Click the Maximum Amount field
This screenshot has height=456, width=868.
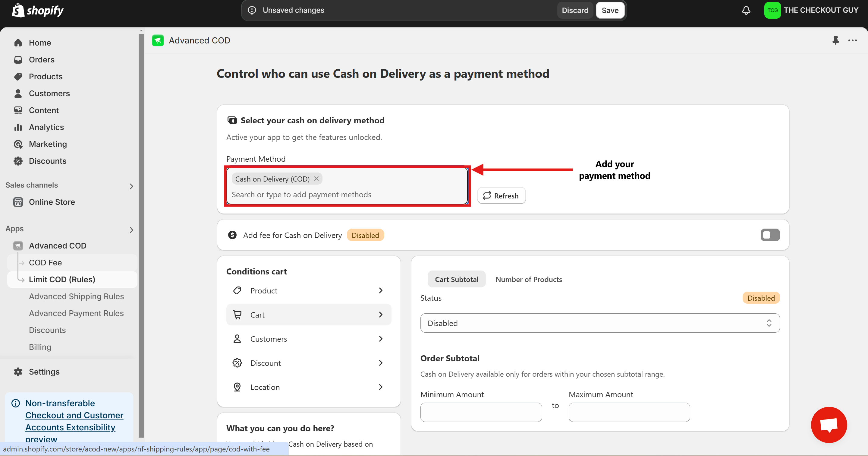coord(629,412)
